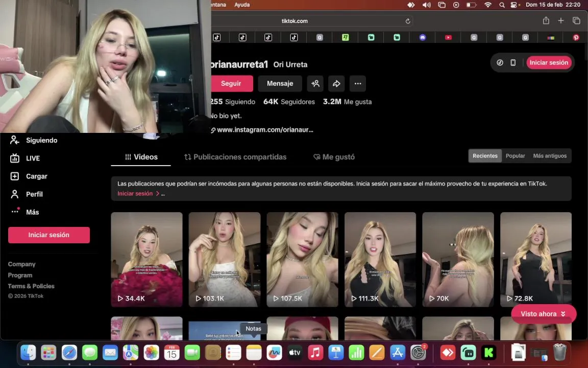Screen dimensions: 588x368
Task: Open Trash in Dock
Action: click(560, 353)
